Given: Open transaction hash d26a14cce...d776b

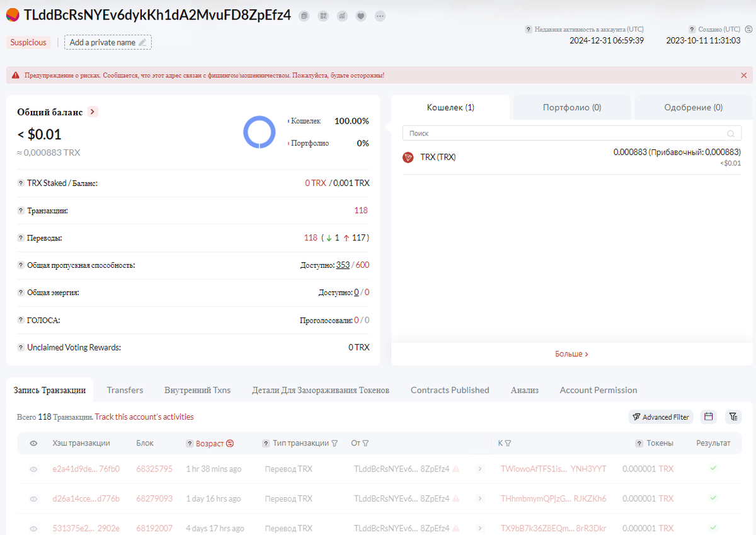Looking at the screenshot, I should point(86,499).
